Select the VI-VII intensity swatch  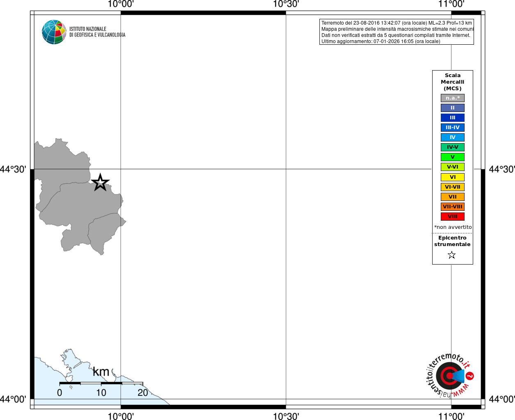pos(453,187)
